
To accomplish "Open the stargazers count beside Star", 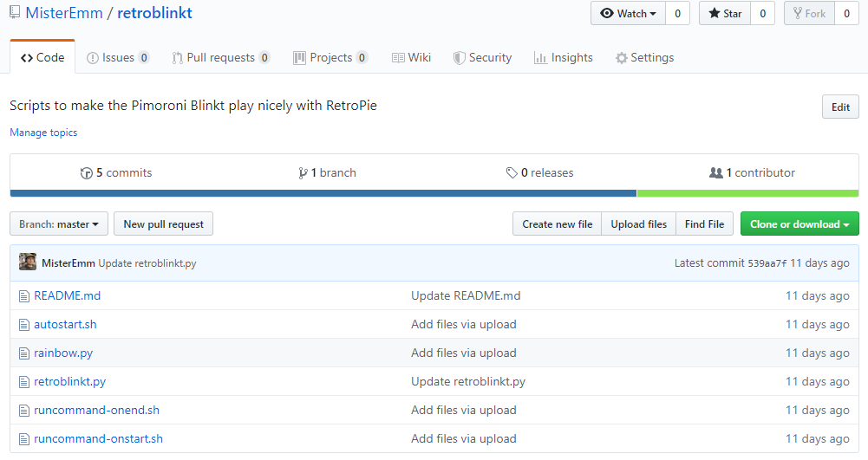I will [x=763, y=13].
